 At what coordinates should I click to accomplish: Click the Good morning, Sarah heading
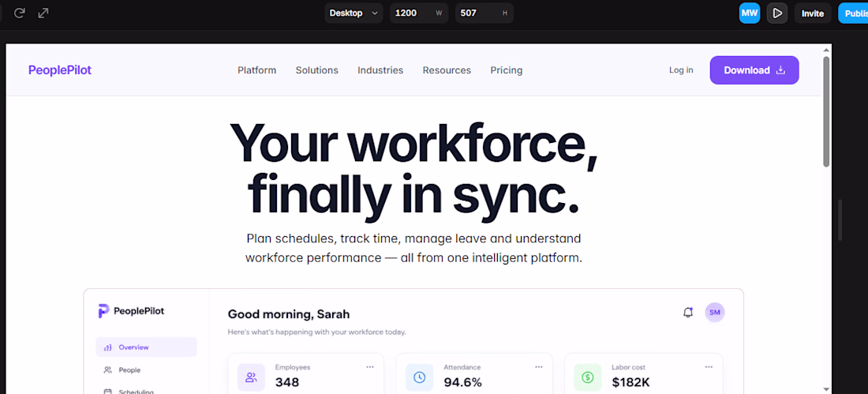point(289,314)
